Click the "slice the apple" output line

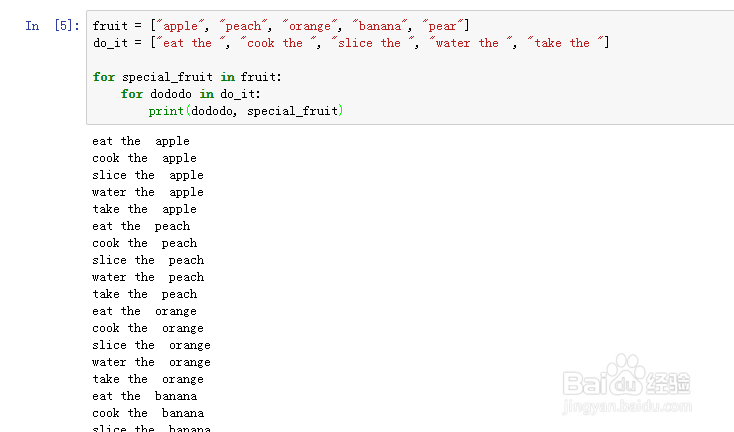[x=147, y=175]
